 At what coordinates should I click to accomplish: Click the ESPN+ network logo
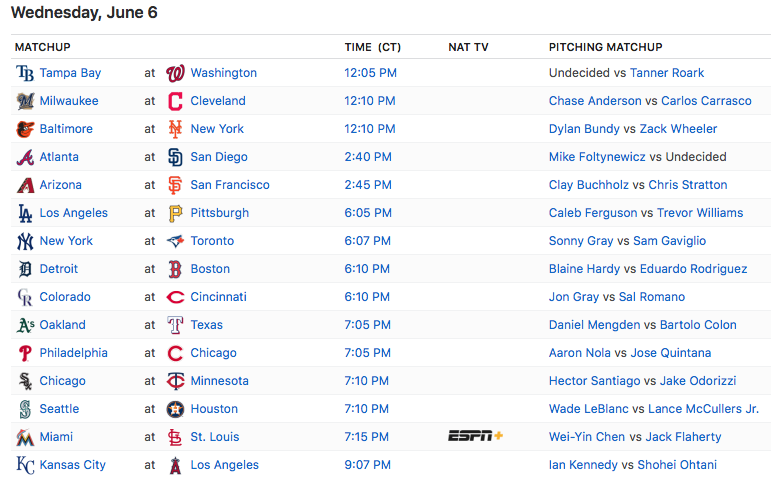click(475, 436)
